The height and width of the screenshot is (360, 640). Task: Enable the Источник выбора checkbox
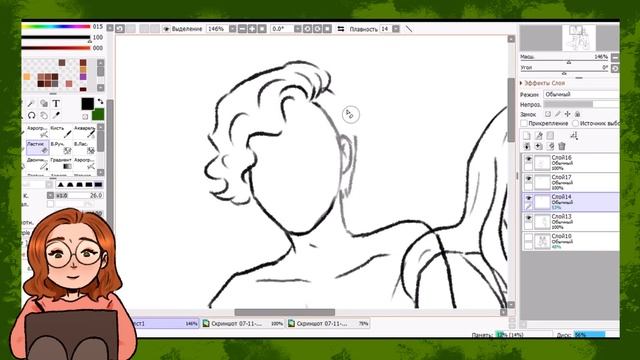(576, 123)
